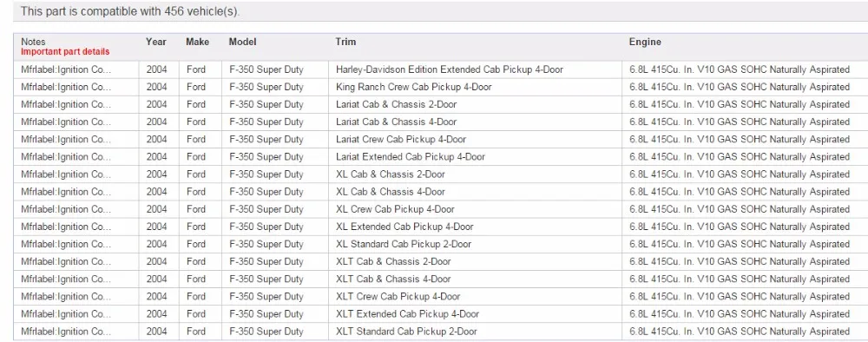This screenshot has width=868, height=342.
Task: Click the red Important part details text
Action: [65, 51]
